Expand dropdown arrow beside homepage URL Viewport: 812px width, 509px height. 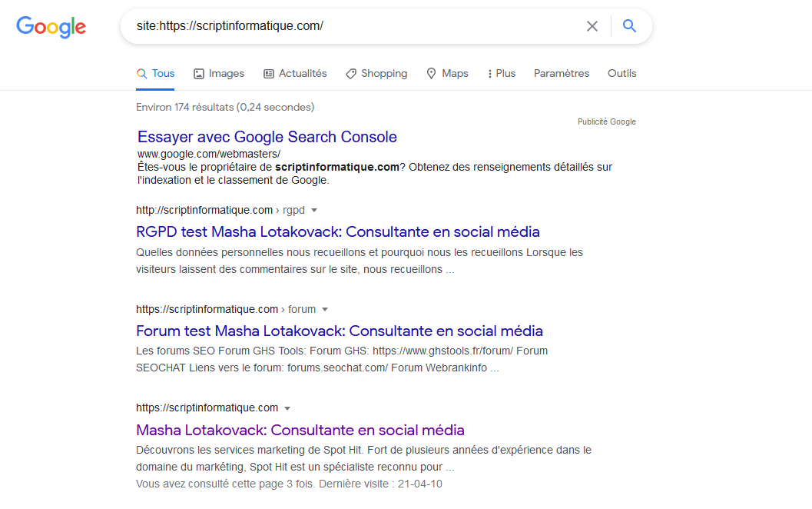(287, 408)
